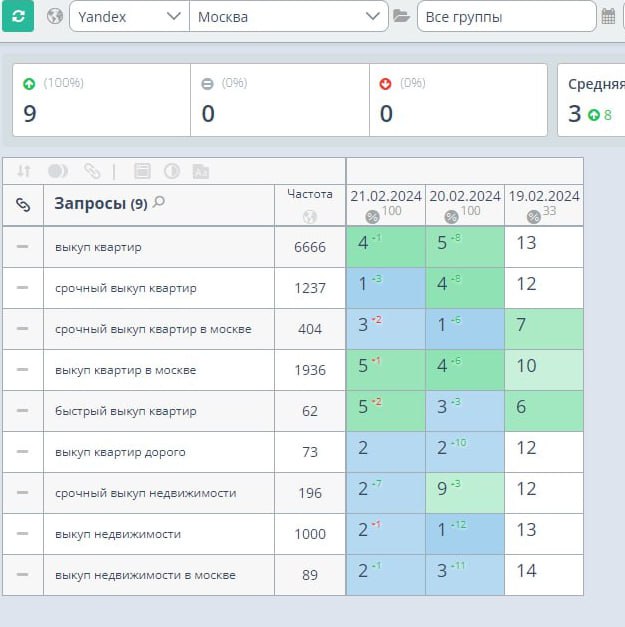
Task: Click the dash icon in быстрый выкуп квартир row
Action: point(22,410)
